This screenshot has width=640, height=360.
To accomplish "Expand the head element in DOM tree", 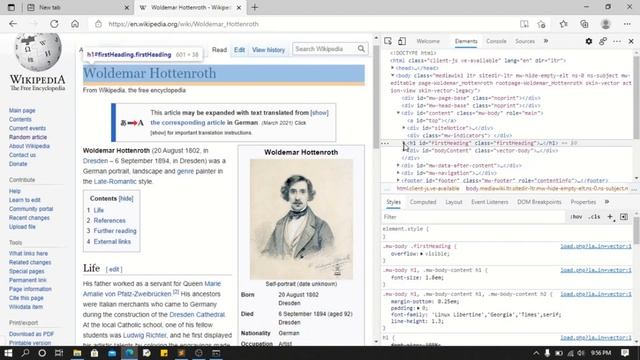I will (x=393, y=68).
